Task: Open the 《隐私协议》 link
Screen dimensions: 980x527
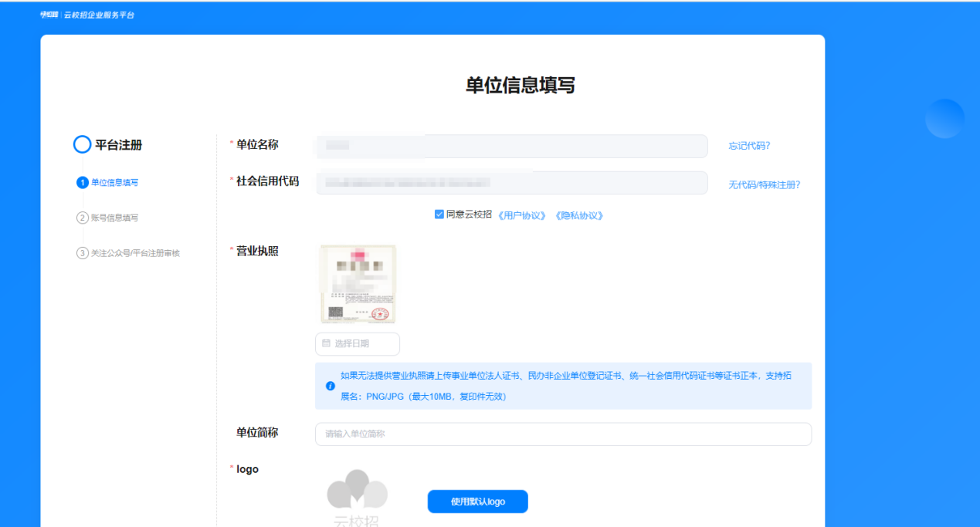Action: point(578,215)
